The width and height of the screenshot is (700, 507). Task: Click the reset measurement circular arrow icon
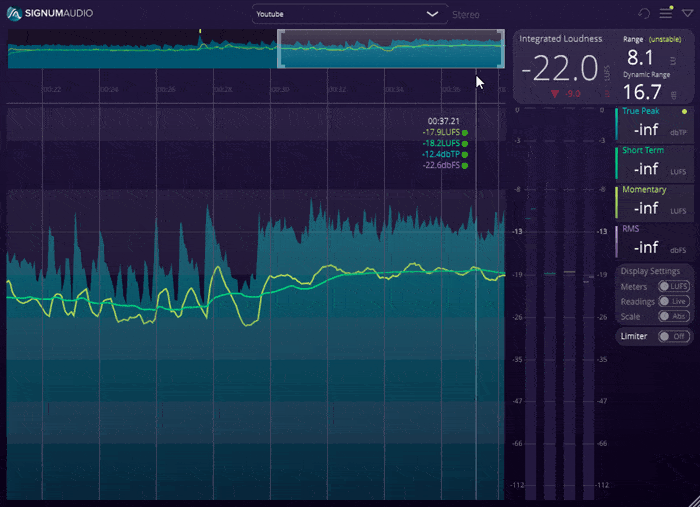pyautogui.click(x=643, y=14)
